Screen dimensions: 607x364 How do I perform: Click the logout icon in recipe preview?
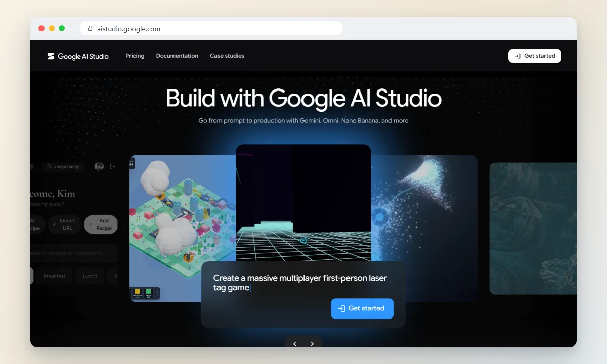[113, 166]
